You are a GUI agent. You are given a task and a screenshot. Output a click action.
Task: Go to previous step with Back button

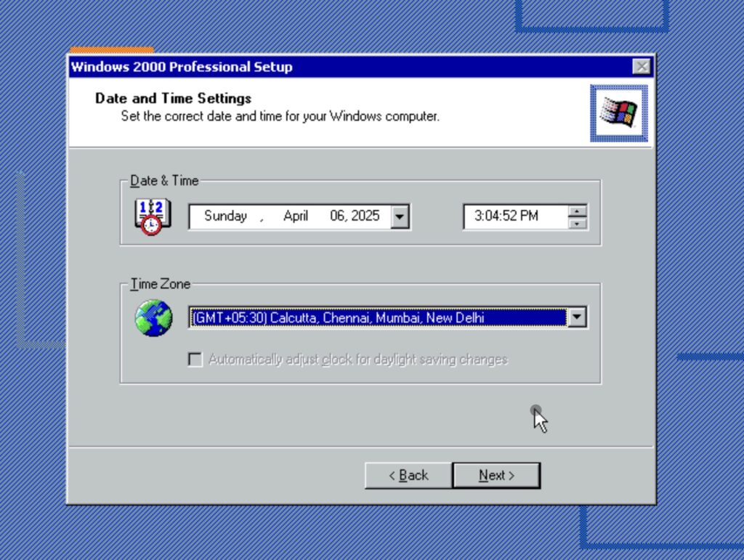(408, 476)
